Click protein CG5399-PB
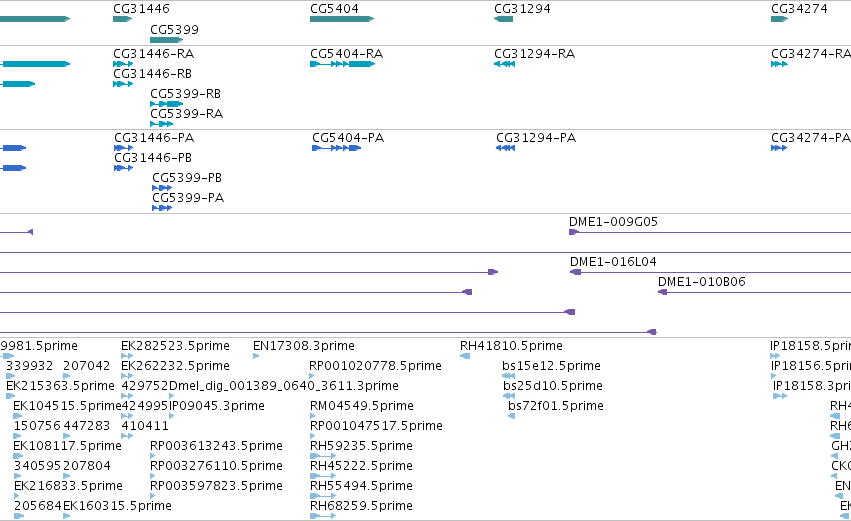This screenshot has height=521, width=851. point(187,178)
